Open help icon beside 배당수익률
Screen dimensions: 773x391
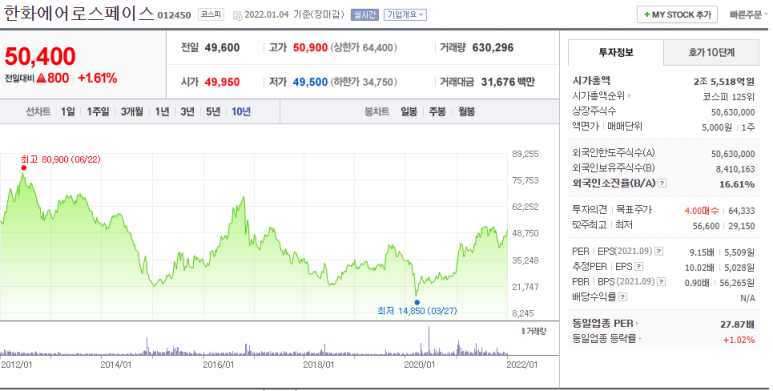623,297
